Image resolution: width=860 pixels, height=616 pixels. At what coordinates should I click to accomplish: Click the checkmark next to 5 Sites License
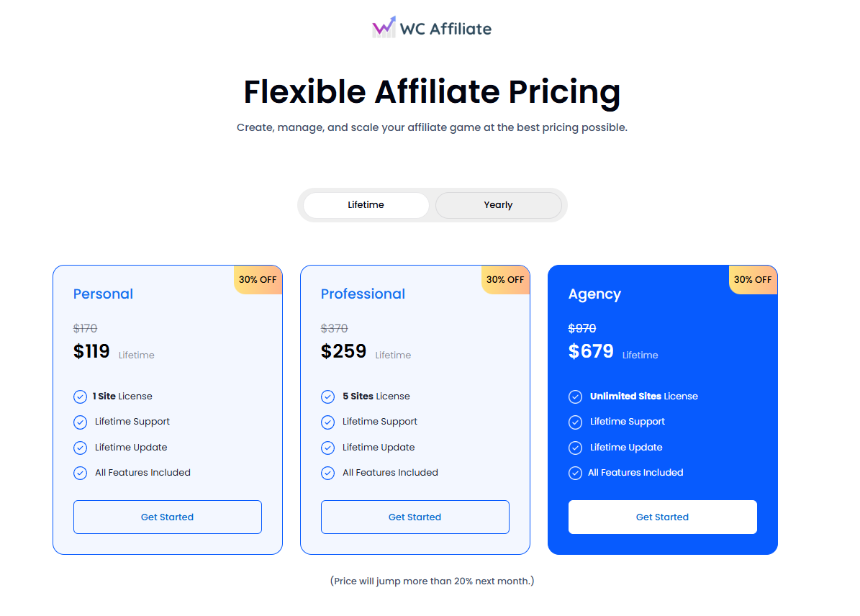pyautogui.click(x=327, y=397)
